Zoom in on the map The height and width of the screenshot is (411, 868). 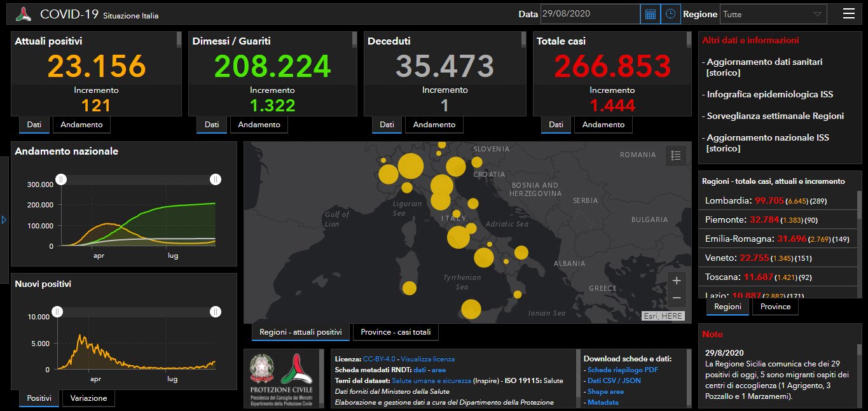676,281
